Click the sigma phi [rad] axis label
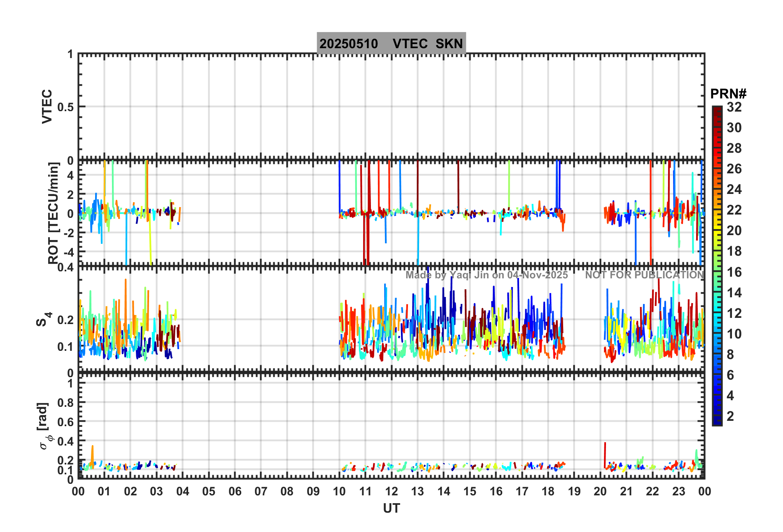Screen dimensions: 783x532 click(44, 426)
